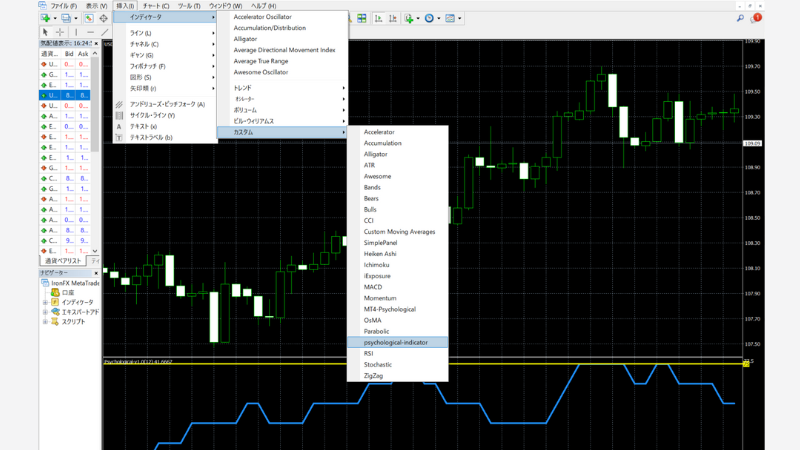Click the add indicator green plus icon
Image resolution: width=800 pixels, height=450 pixels.
(x=409, y=18)
